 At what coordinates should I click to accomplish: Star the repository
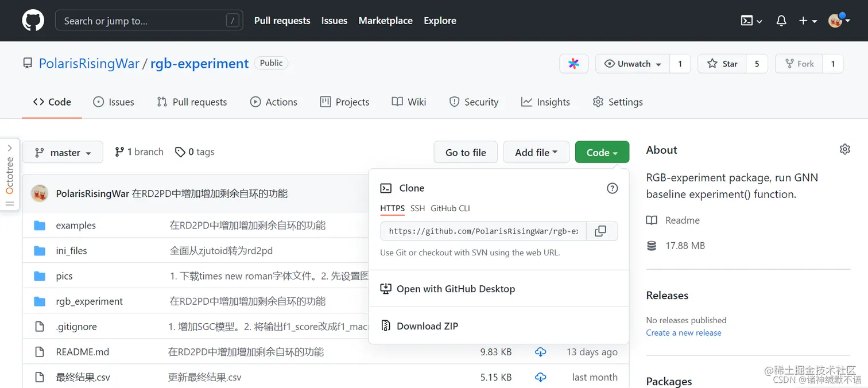722,64
